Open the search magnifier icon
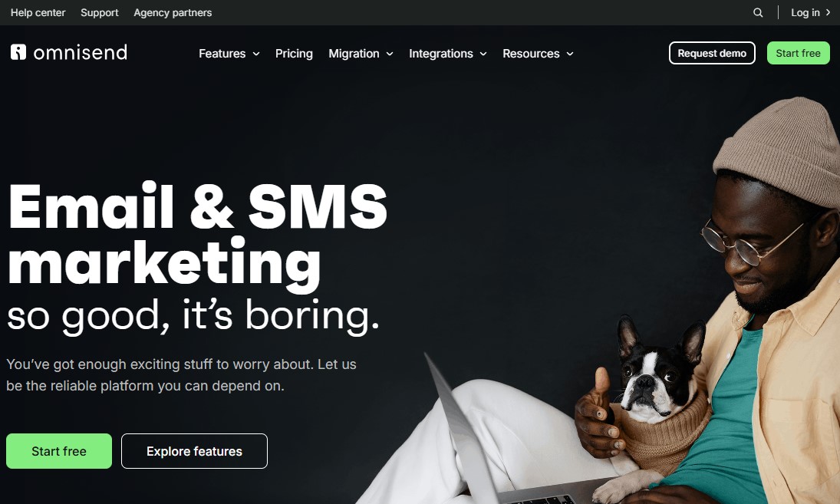 pyautogui.click(x=757, y=12)
